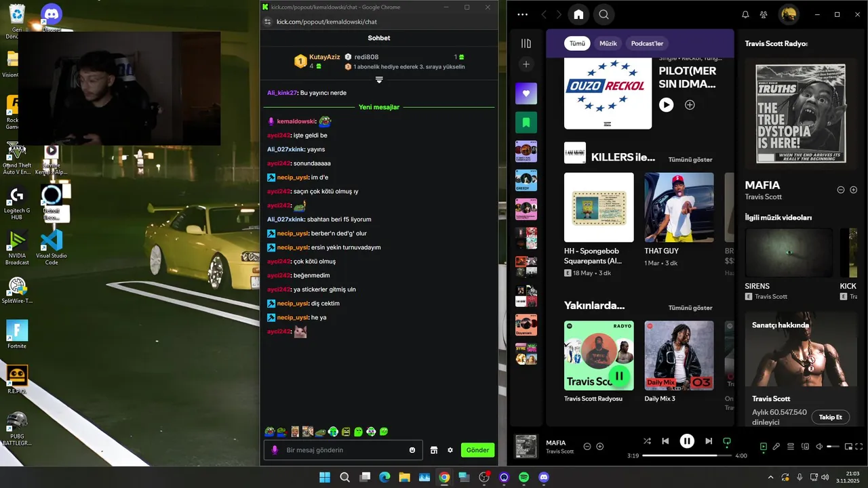
Task: Open the play queue
Action: (791, 447)
